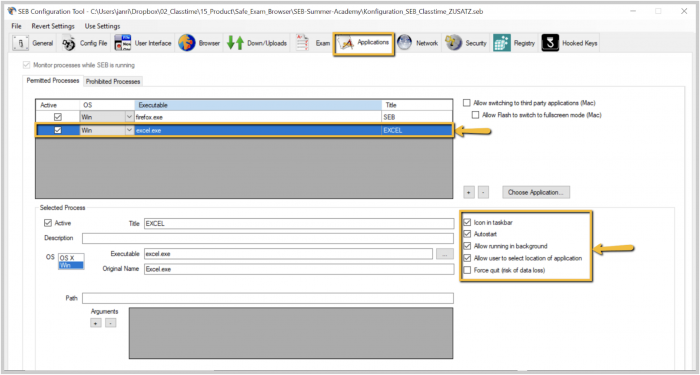
Task: Click the Arguments list area
Action: click(x=291, y=333)
